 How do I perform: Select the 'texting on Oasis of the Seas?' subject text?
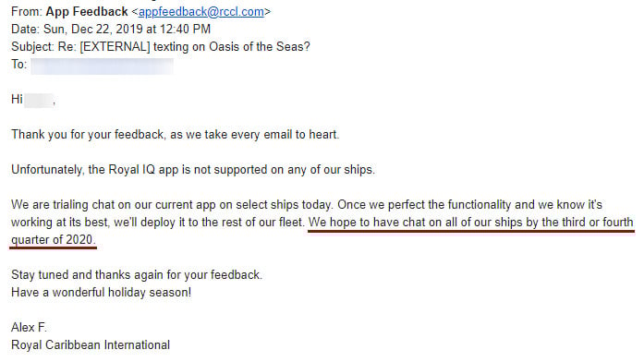[232, 47]
